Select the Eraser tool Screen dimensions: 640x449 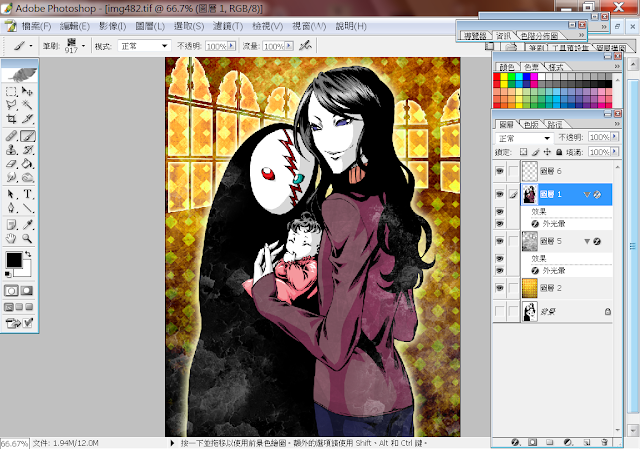(11, 164)
